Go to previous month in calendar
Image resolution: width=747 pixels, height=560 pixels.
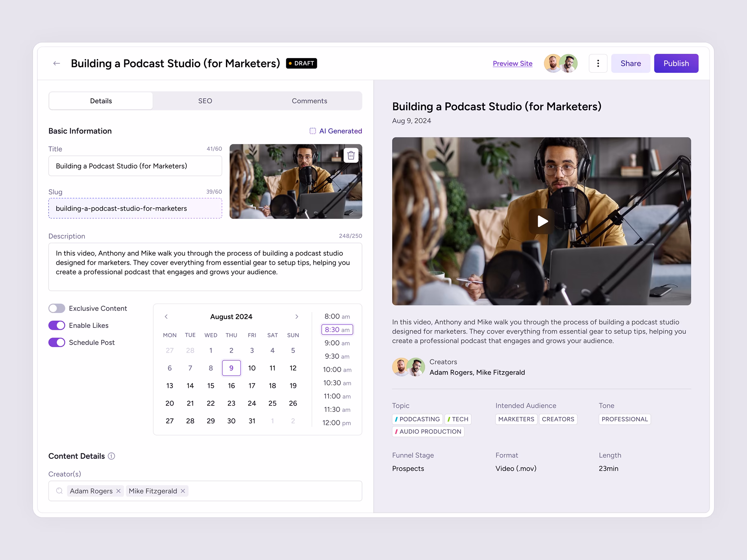(166, 317)
